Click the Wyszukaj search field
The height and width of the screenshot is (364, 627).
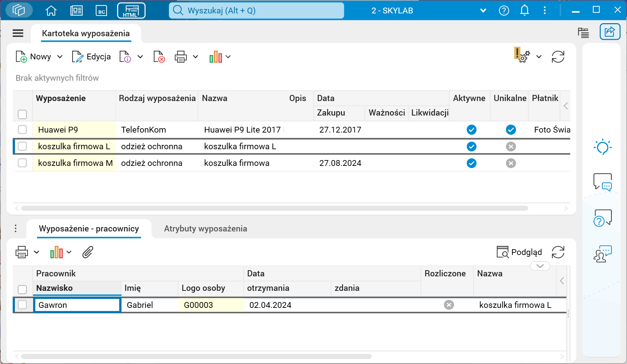[256, 11]
